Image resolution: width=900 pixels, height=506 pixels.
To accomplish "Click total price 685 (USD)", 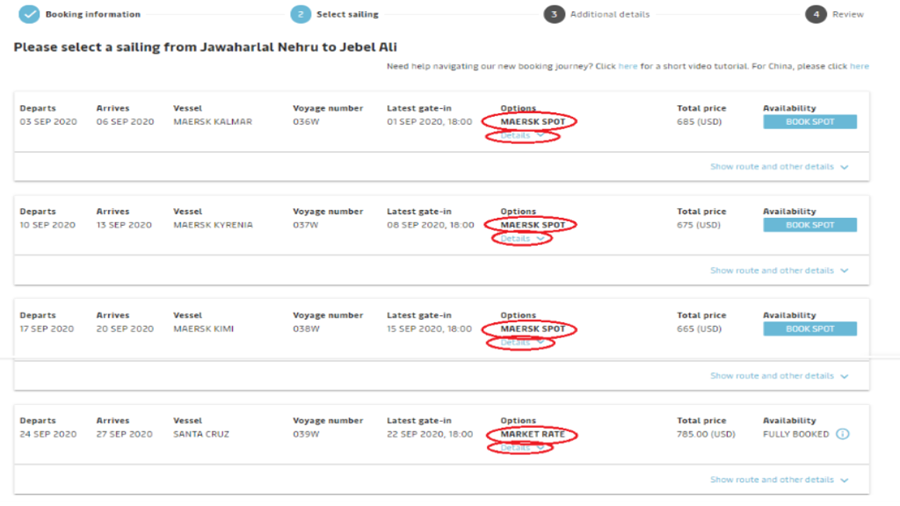I will pos(699,122).
